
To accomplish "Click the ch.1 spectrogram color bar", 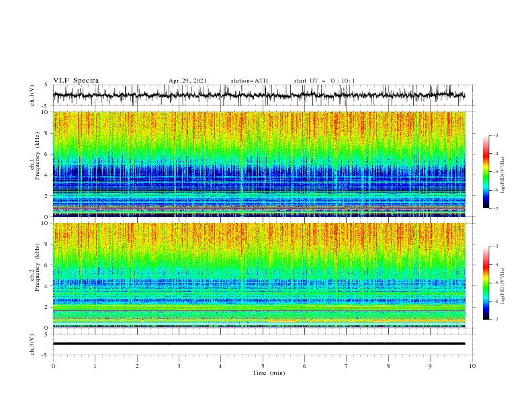I will pyautogui.click(x=486, y=172).
